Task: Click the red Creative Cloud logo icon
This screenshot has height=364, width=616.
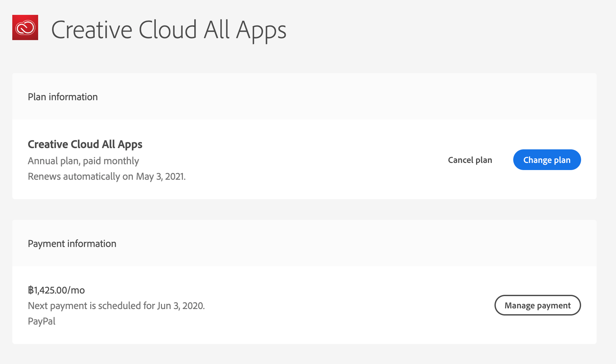Action: (25, 27)
